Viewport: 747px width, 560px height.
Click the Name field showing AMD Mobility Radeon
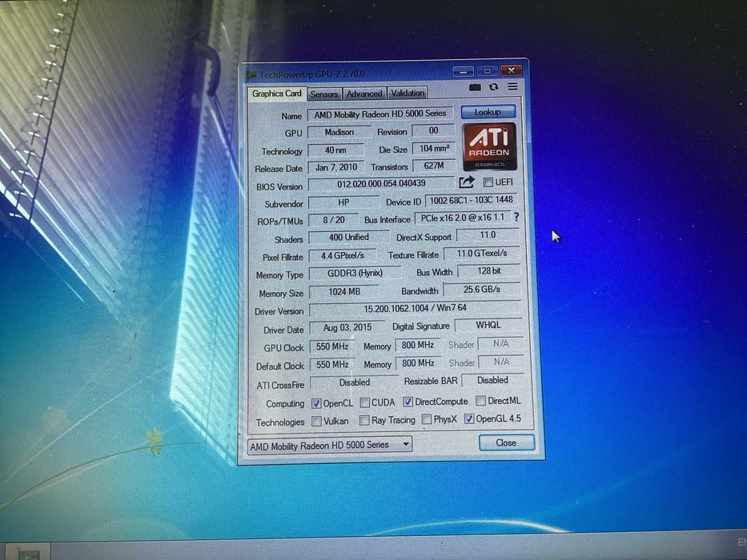380,114
